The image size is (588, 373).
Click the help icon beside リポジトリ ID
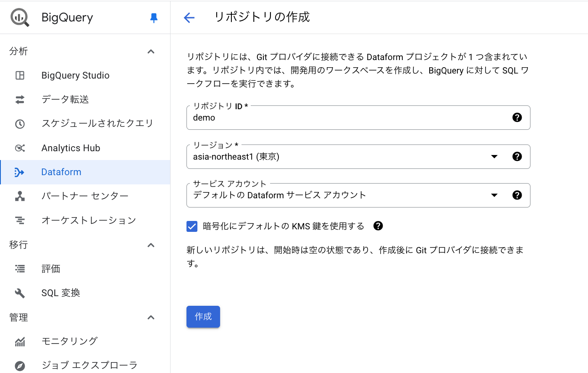517,118
